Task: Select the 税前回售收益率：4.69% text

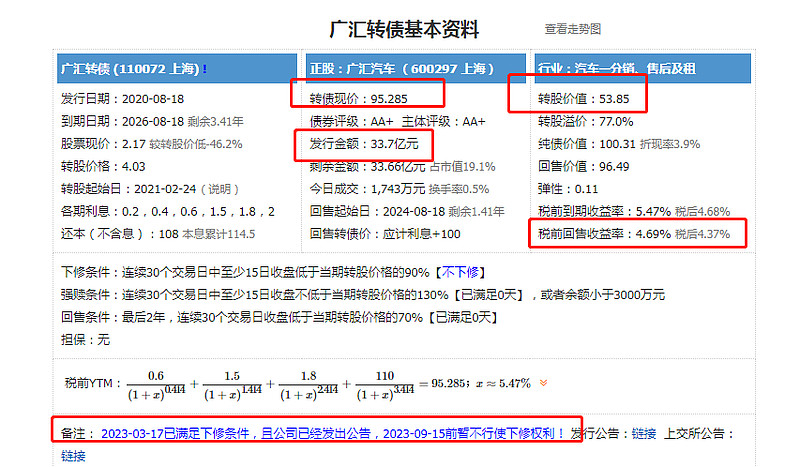Action: click(x=605, y=234)
